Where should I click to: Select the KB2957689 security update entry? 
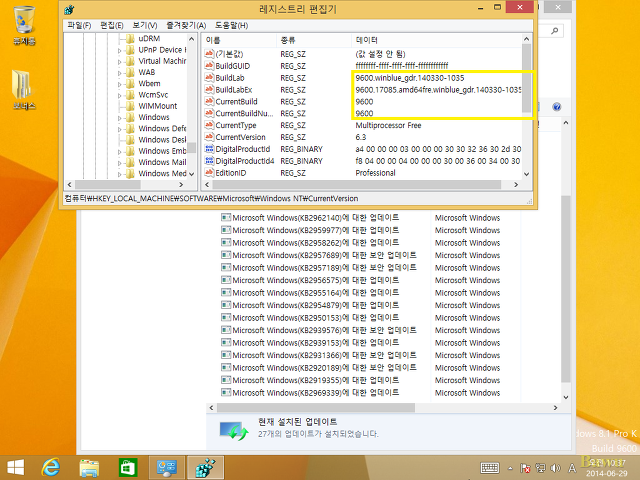pyautogui.click(x=319, y=255)
